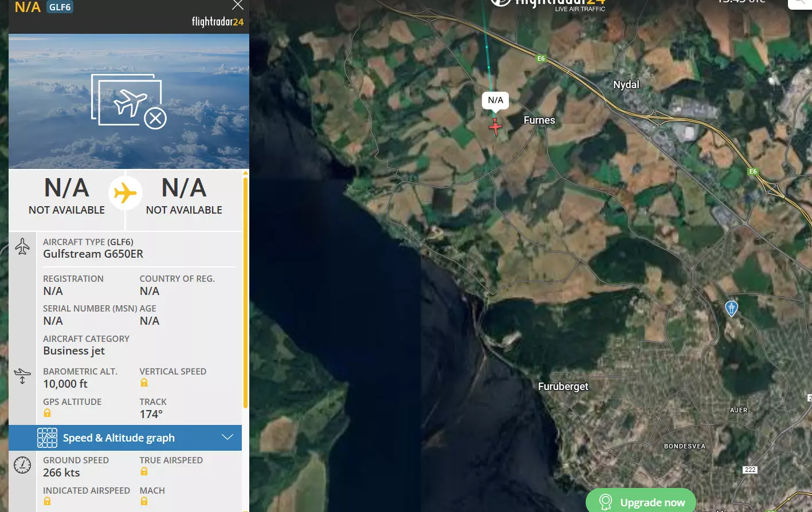The image size is (812, 512).
Task: Click the Nydal place label on map
Action: (x=626, y=85)
